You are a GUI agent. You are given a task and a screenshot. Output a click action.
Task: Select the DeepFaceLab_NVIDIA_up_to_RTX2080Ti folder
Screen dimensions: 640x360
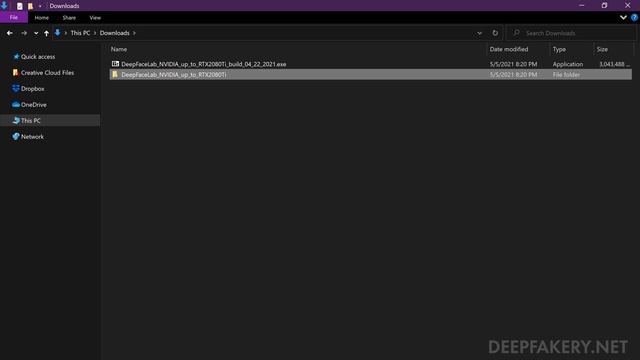174,75
